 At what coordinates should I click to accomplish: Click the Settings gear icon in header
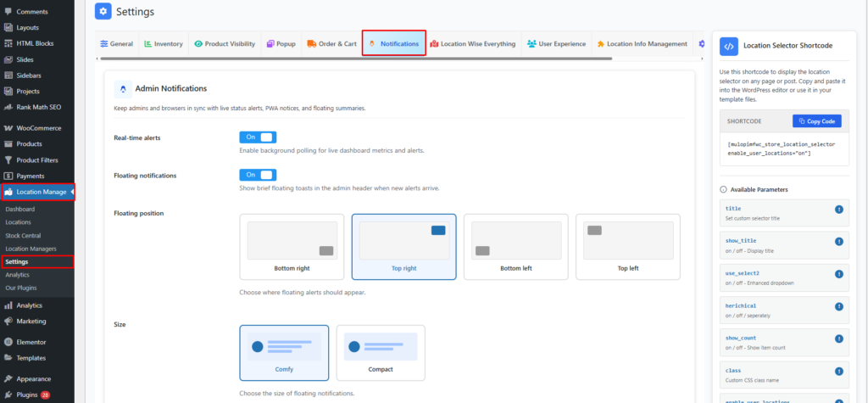(x=103, y=11)
